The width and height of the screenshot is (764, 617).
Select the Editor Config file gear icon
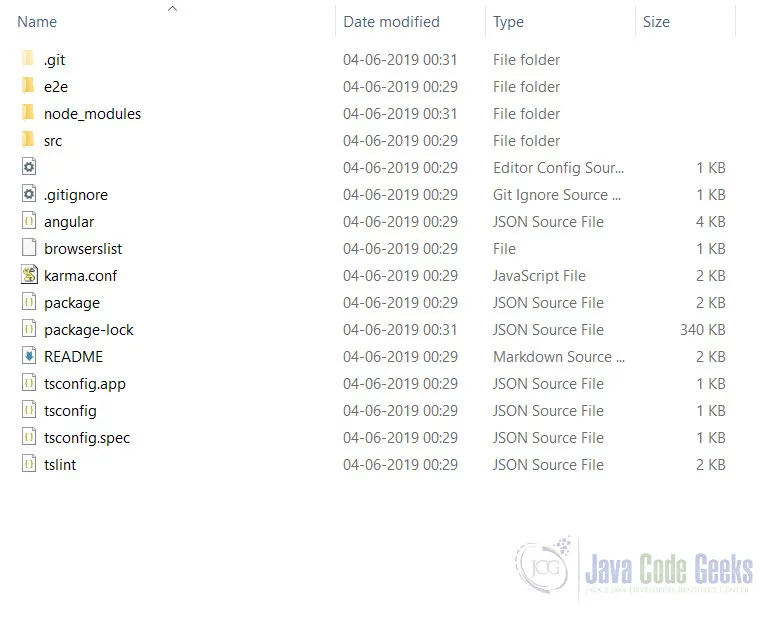[x=29, y=167]
